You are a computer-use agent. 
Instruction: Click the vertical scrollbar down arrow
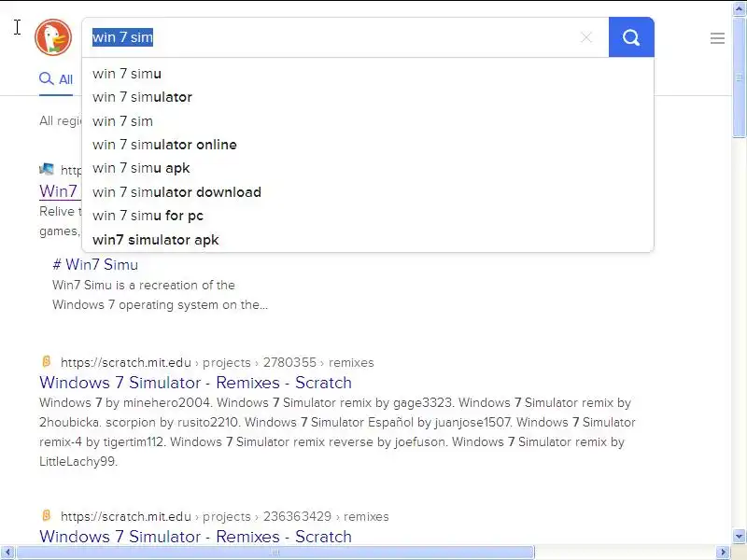point(739,536)
